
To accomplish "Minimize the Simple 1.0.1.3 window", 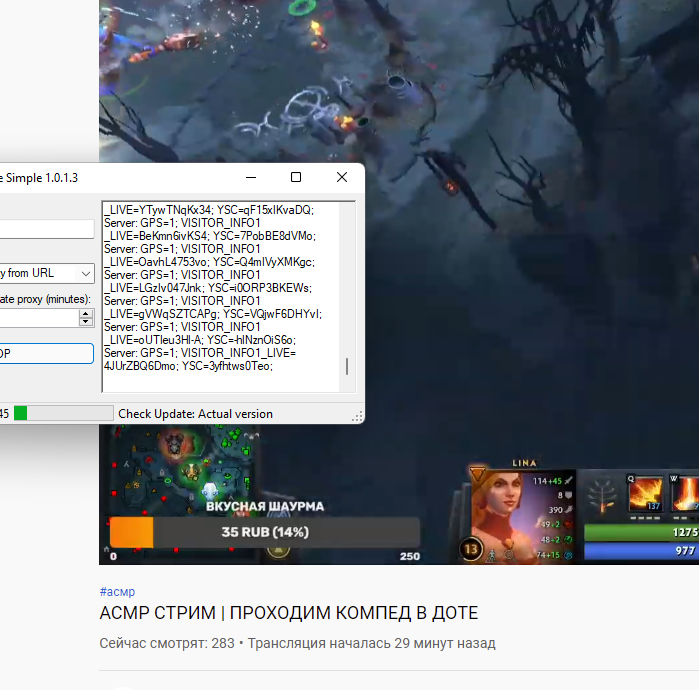I will [251, 177].
